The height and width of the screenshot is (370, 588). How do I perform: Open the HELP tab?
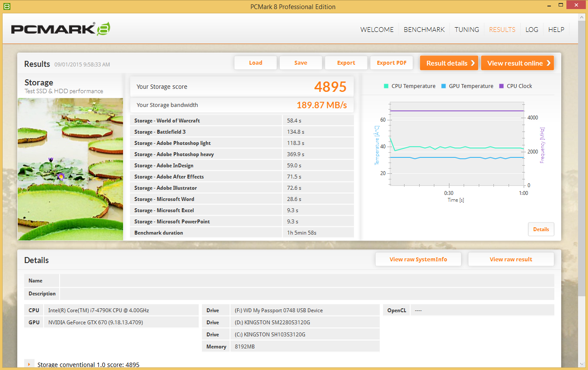click(x=556, y=29)
